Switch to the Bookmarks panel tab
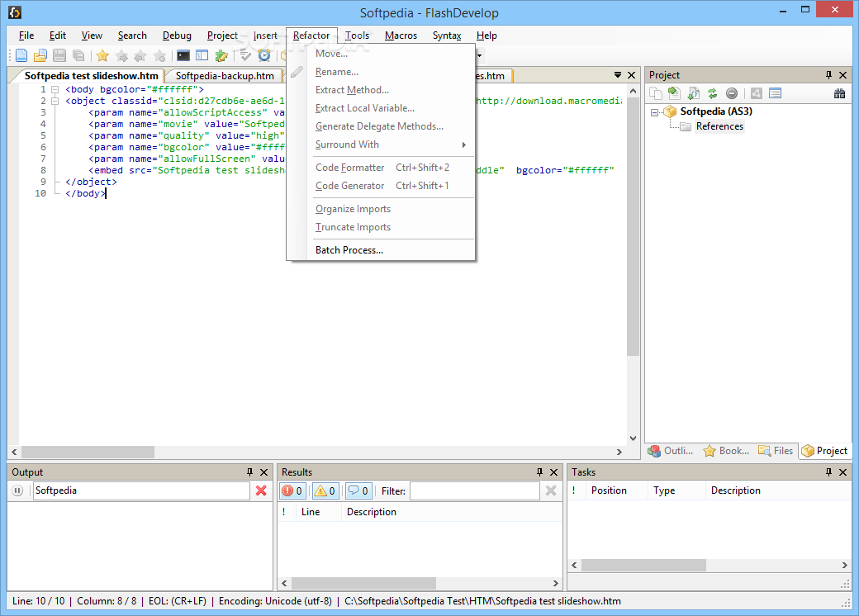Screen dimensions: 859x616 click(x=726, y=451)
